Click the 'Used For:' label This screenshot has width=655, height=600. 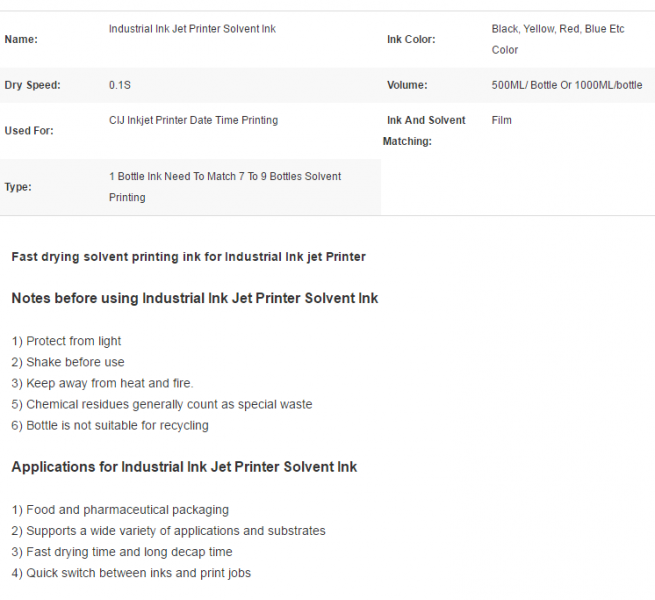[x=29, y=131]
